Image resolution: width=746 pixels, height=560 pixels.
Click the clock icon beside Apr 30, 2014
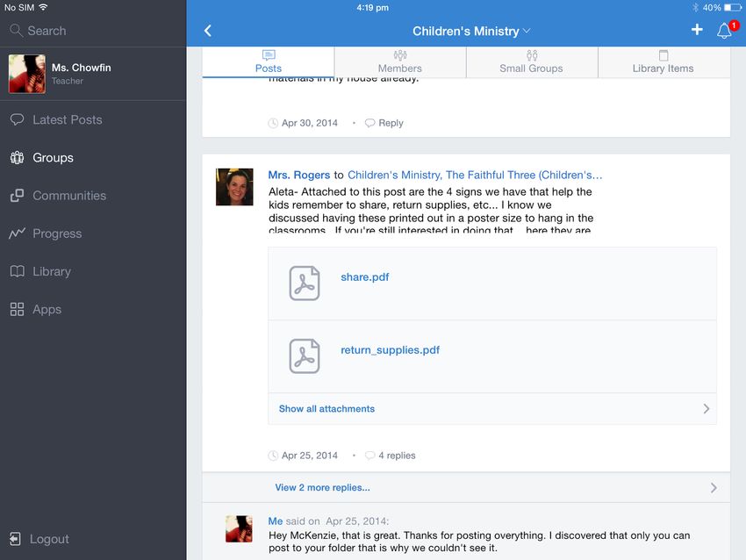coord(273,123)
